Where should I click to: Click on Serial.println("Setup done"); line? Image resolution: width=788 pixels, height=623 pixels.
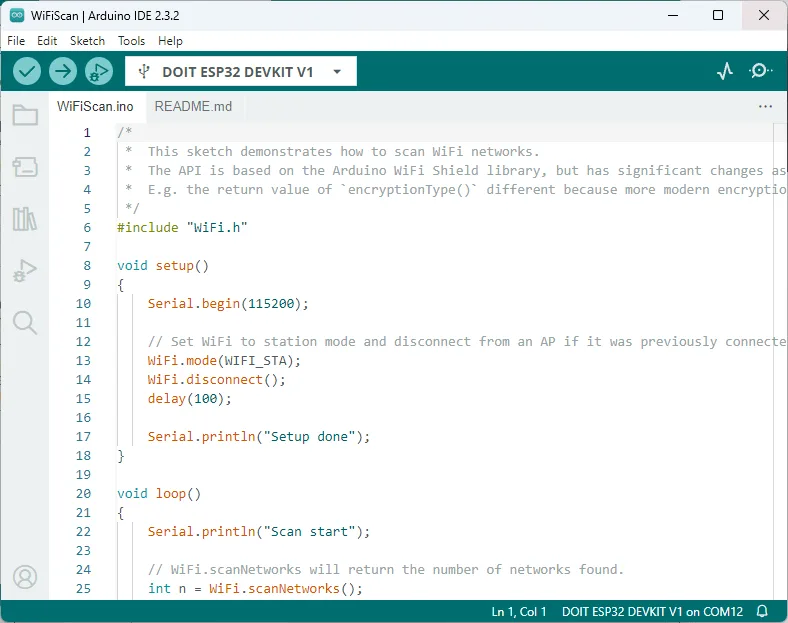258,436
